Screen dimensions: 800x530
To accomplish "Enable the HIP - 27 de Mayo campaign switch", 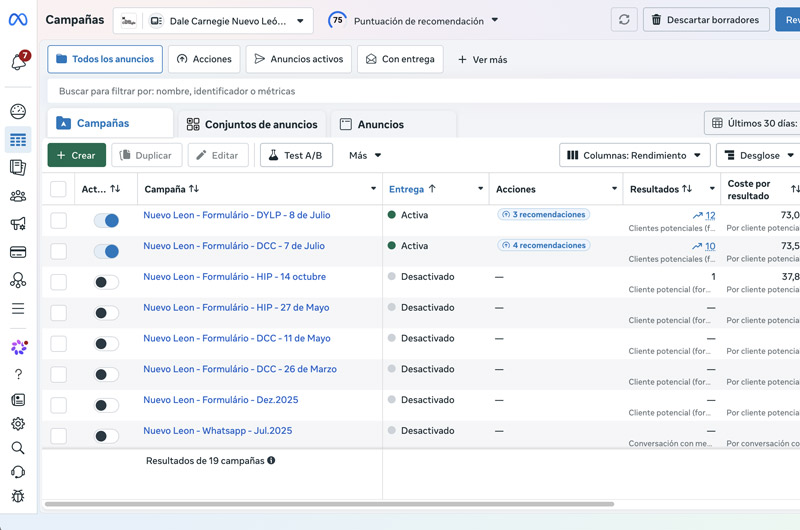I will tap(106, 313).
